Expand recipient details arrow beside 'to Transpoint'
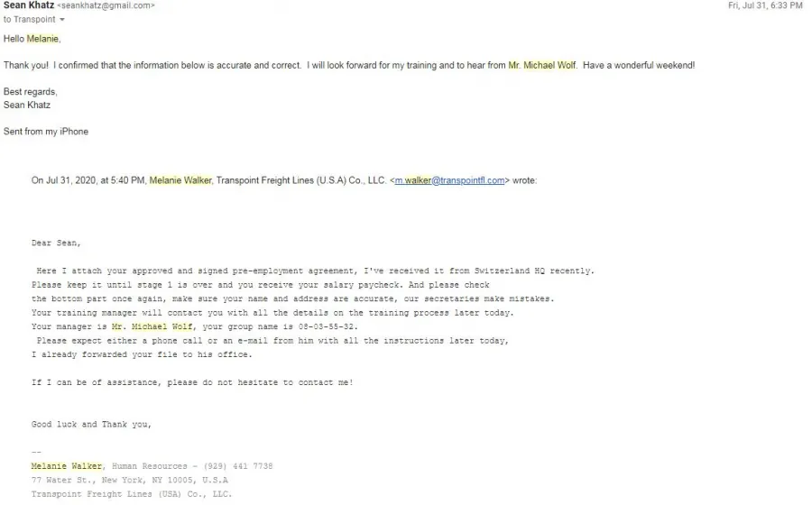This screenshot has width=812, height=505. (x=62, y=20)
